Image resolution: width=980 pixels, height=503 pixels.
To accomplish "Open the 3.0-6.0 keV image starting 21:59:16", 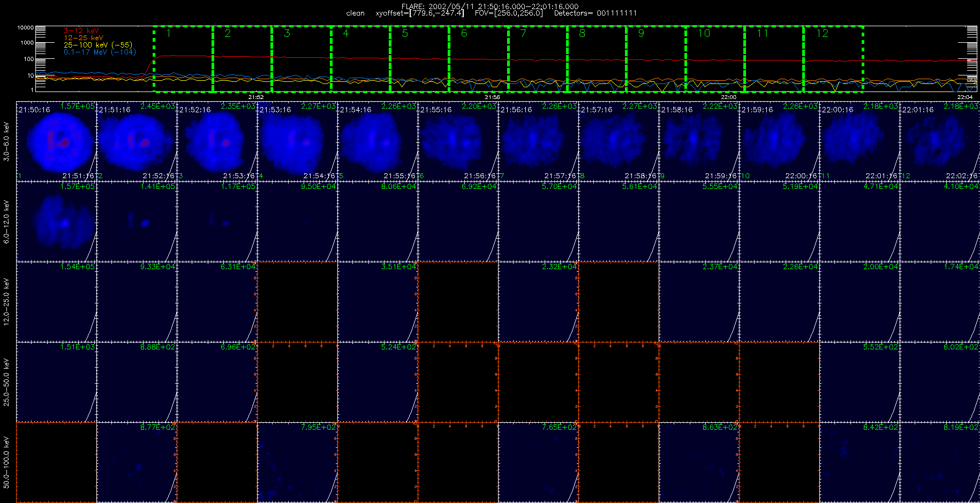I will 779,141.
